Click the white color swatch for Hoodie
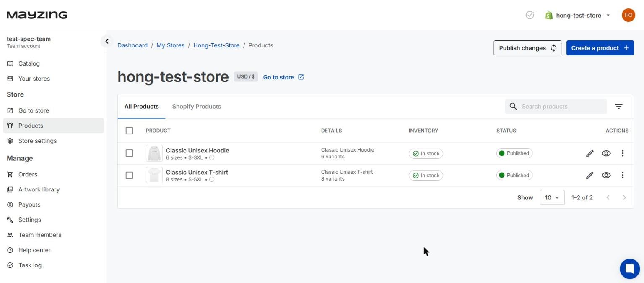This screenshot has width=644, height=283. click(212, 157)
